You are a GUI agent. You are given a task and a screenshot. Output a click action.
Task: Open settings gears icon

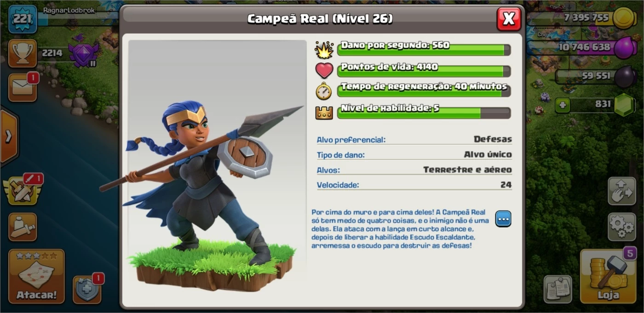[x=622, y=227]
